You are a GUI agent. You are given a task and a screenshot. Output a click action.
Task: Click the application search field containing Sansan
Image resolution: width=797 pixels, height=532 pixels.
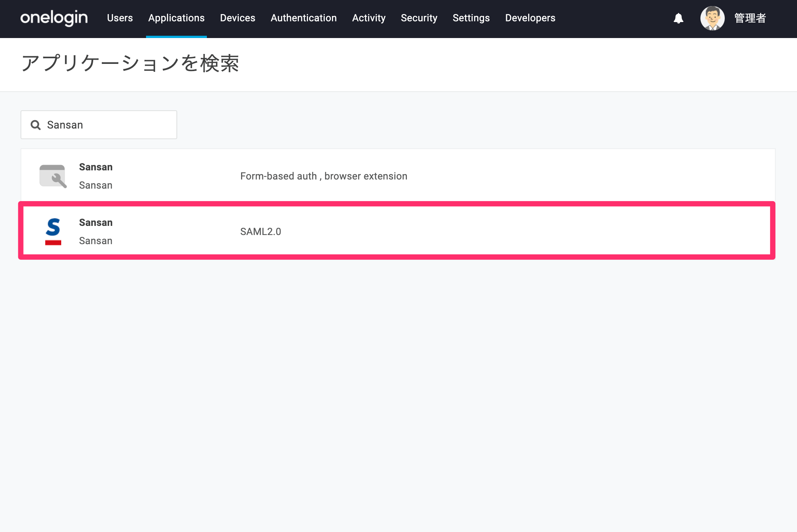tap(99, 125)
